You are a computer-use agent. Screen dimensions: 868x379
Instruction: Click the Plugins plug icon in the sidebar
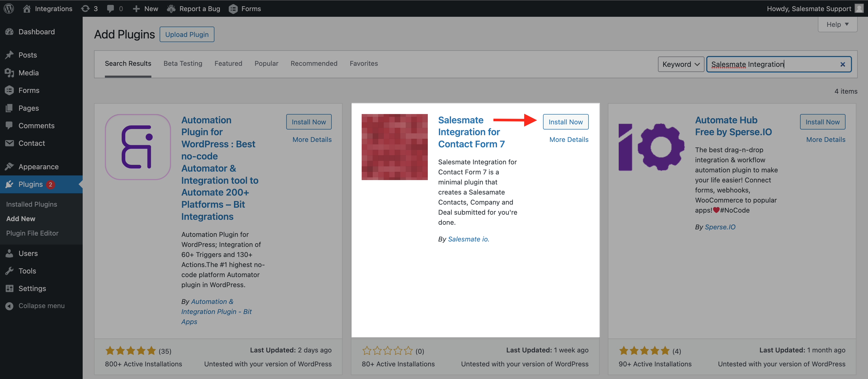(x=10, y=184)
